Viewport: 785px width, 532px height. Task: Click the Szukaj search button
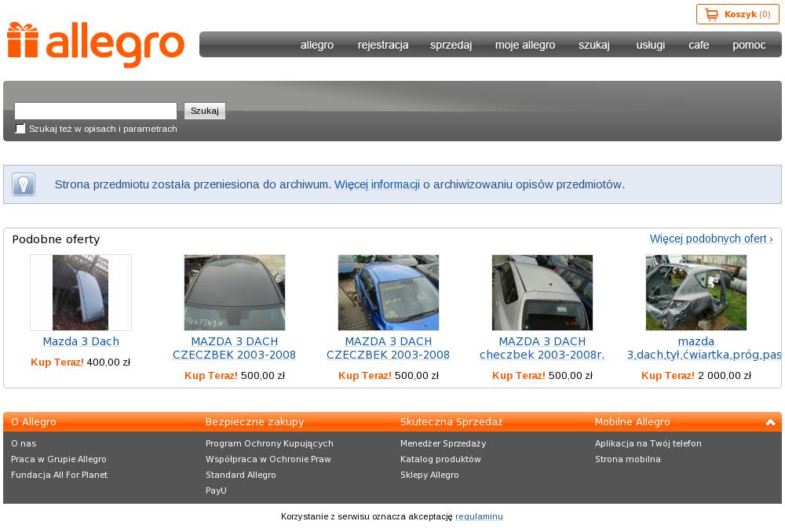click(x=205, y=111)
